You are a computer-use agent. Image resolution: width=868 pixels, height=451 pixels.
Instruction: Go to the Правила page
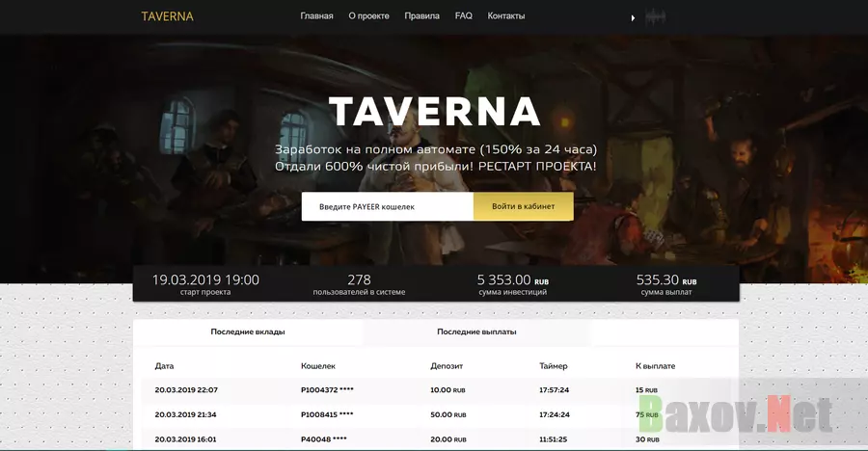click(x=421, y=16)
